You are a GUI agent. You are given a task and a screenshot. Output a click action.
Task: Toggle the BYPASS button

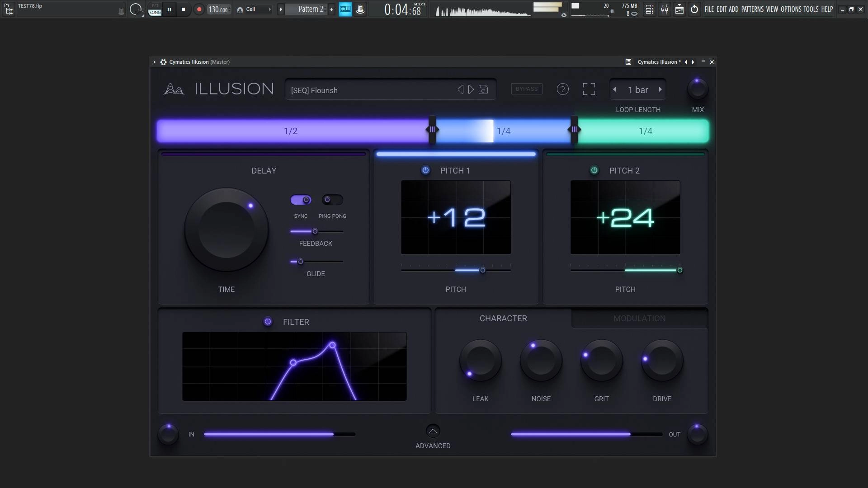527,89
